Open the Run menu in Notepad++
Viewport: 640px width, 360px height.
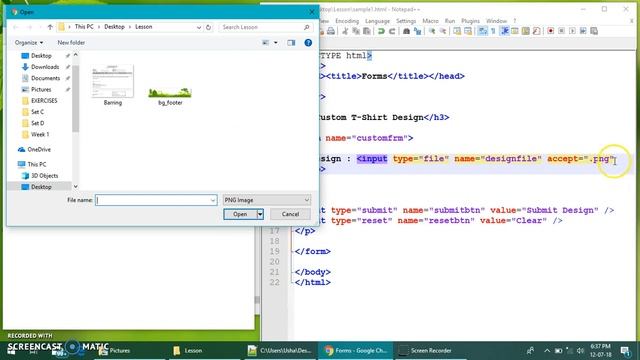450,21
